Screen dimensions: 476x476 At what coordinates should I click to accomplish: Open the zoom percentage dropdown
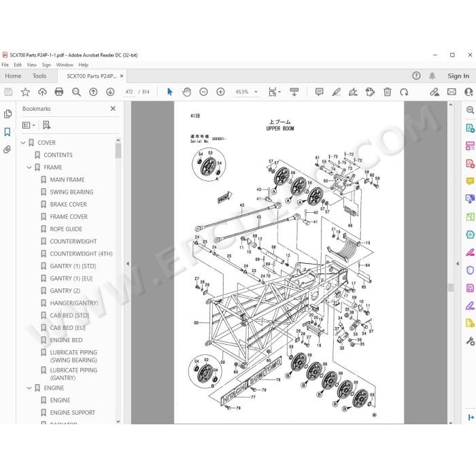tap(256, 92)
